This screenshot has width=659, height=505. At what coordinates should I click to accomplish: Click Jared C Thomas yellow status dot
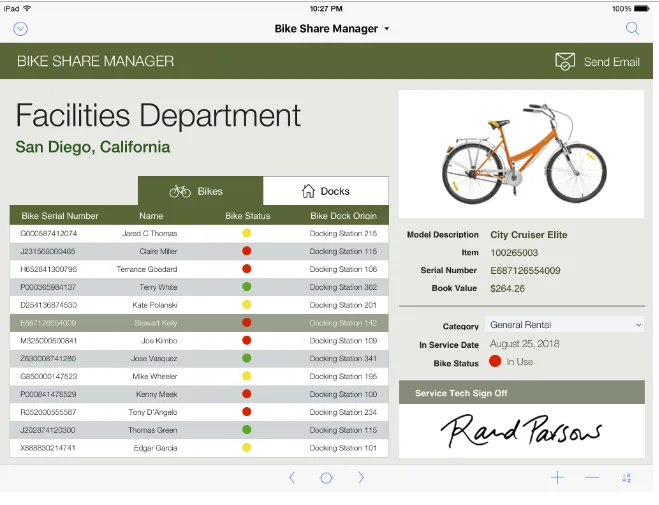point(247,233)
